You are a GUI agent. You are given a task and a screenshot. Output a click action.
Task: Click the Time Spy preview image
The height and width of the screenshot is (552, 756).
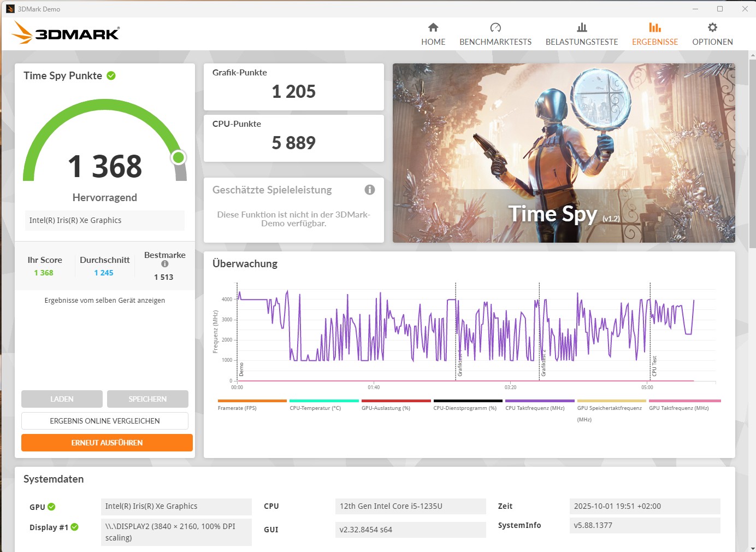(564, 153)
